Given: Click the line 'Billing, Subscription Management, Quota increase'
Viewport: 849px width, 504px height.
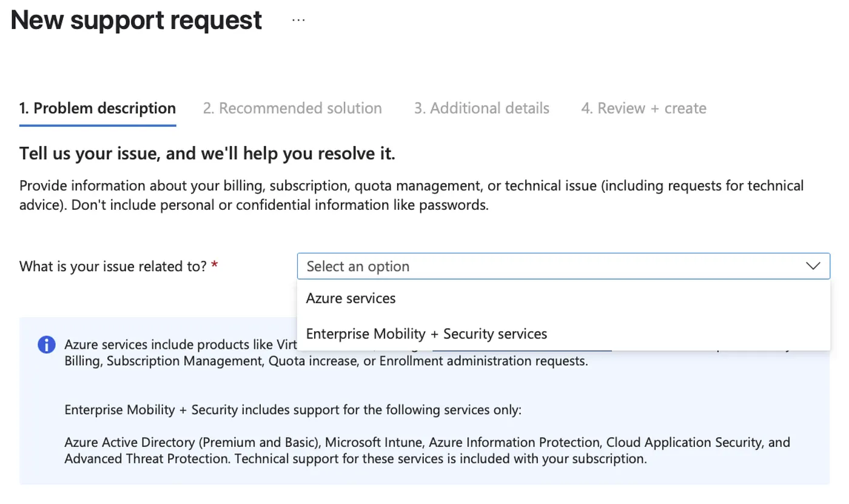Looking at the screenshot, I should coord(326,361).
